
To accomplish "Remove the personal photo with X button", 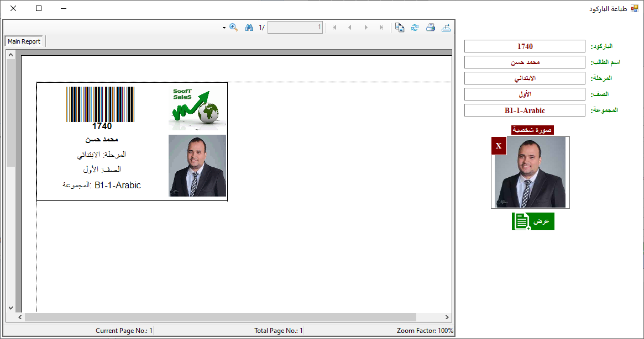I will pyautogui.click(x=499, y=146).
